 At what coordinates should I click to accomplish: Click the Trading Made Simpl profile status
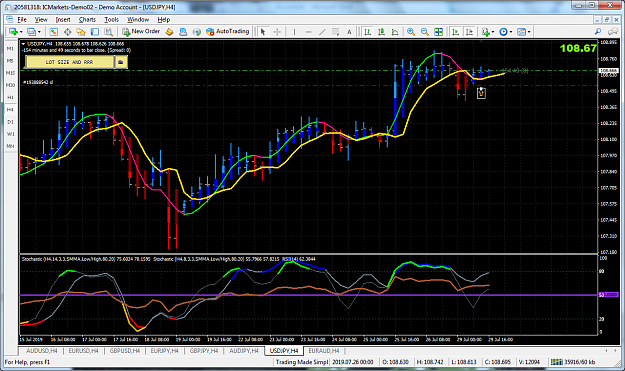(x=301, y=362)
